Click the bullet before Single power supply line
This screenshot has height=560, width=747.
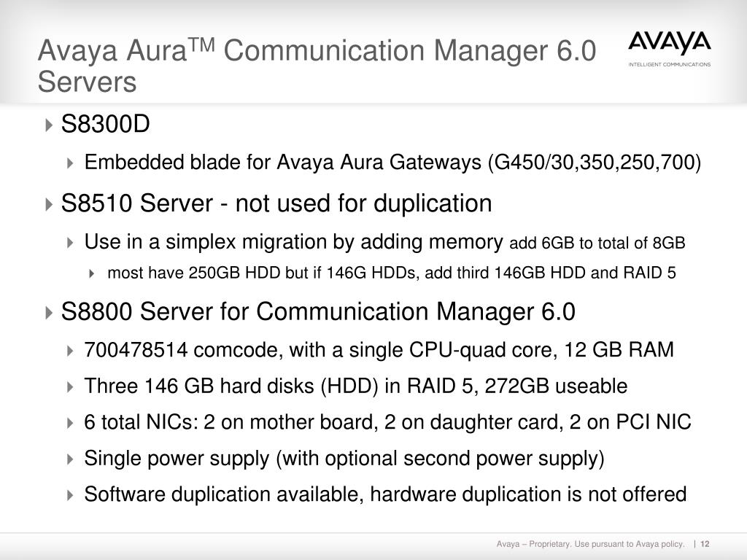pyautogui.click(x=71, y=459)
